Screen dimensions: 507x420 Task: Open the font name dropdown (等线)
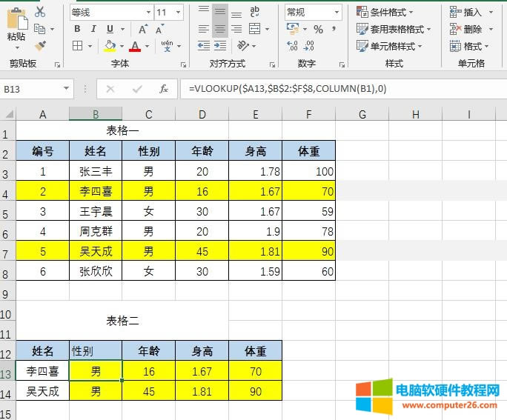[110, 12]
